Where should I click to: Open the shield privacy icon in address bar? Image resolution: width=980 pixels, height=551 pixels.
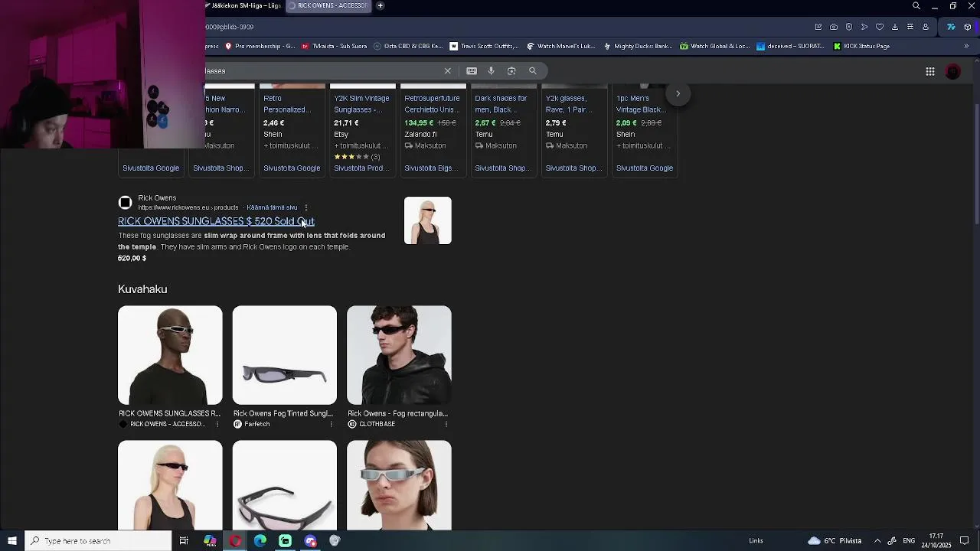[x=849, y=27]
